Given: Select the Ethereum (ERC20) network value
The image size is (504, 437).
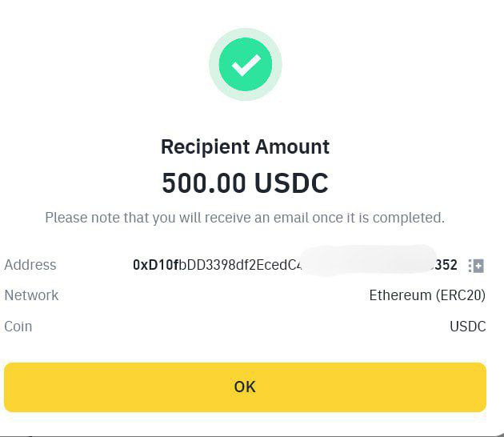Looking at the screenshot, I should click(x=427, y=295).
